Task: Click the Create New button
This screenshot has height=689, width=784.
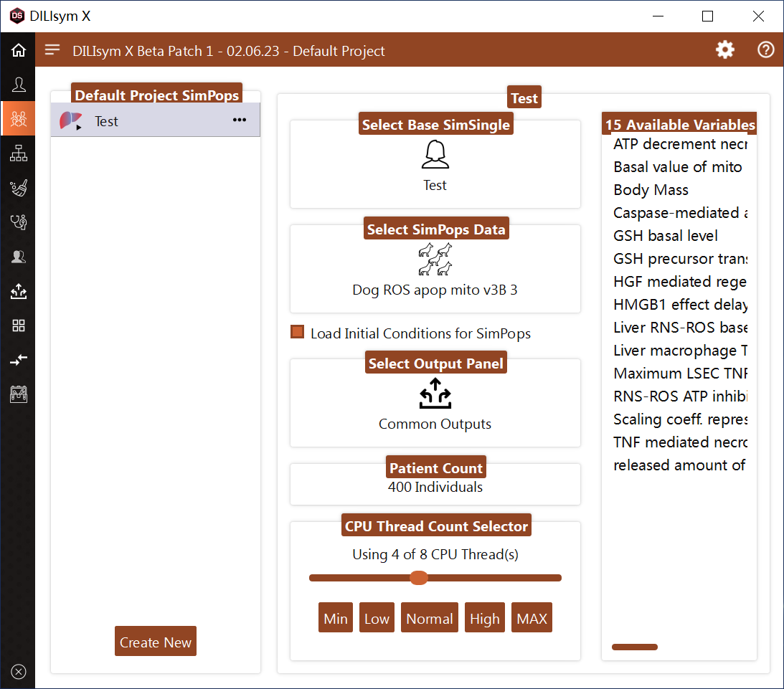Action: (155, 642)
